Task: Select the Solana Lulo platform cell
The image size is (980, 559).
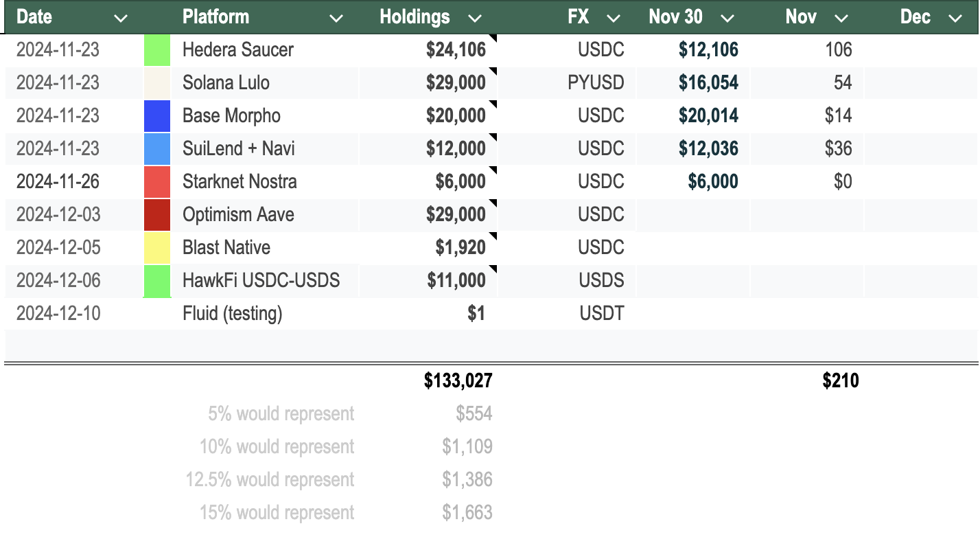Action: tap(264, 82)
